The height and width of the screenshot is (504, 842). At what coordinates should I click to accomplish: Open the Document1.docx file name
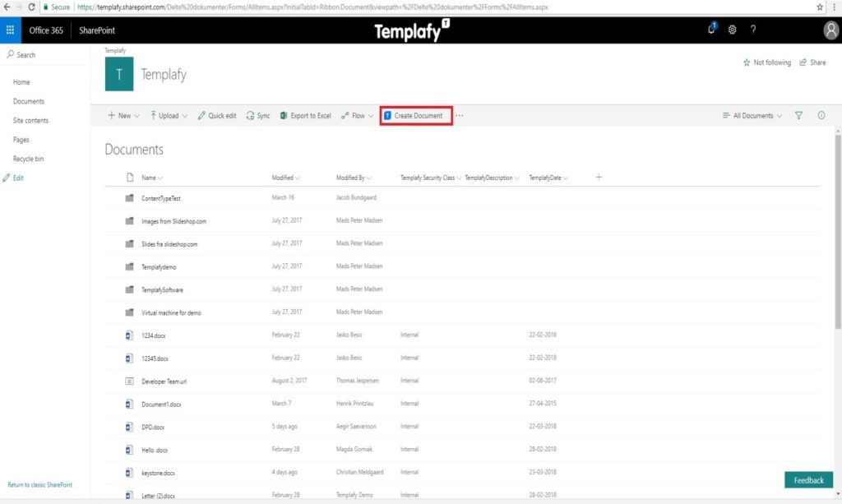(161, 405)
